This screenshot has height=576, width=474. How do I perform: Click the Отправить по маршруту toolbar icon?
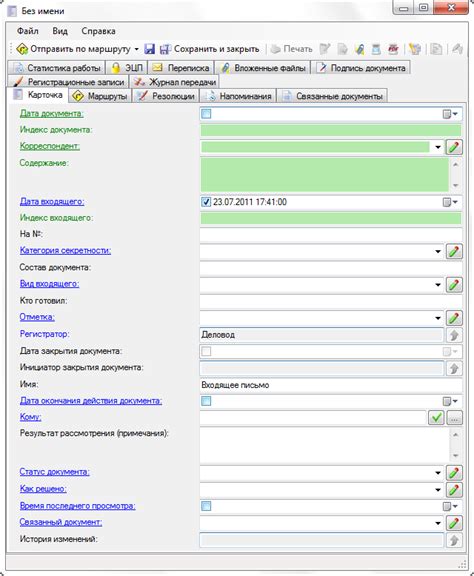tap(22, 49)
